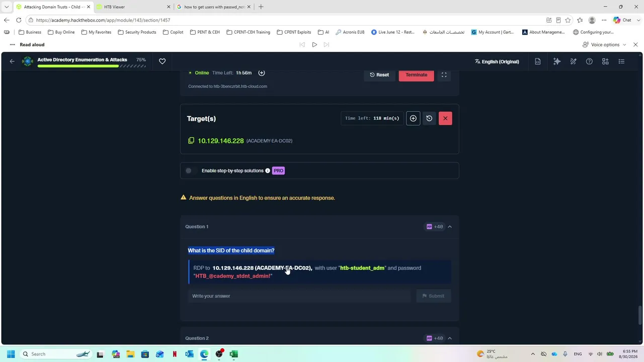644x362 pixels.
Task: Skip to next Read aloud paragraph
Action: (x=327, y=45)
